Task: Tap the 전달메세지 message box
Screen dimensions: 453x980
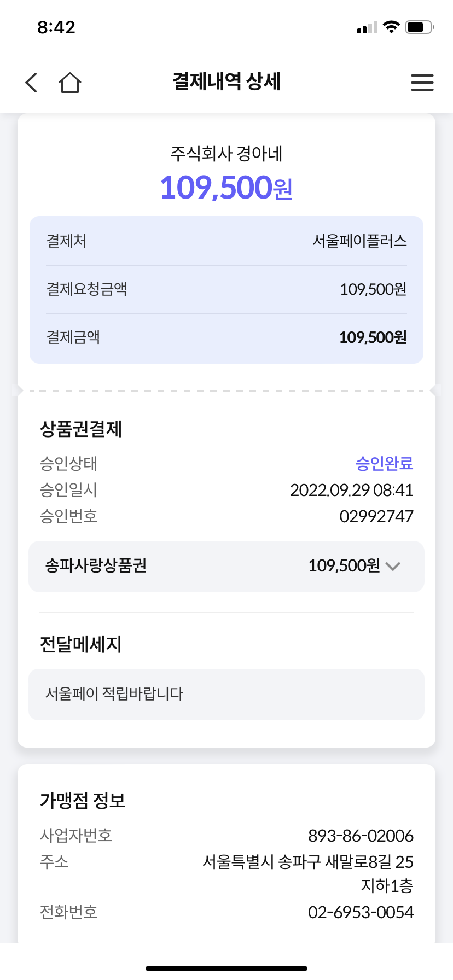Action: [226, 694]
